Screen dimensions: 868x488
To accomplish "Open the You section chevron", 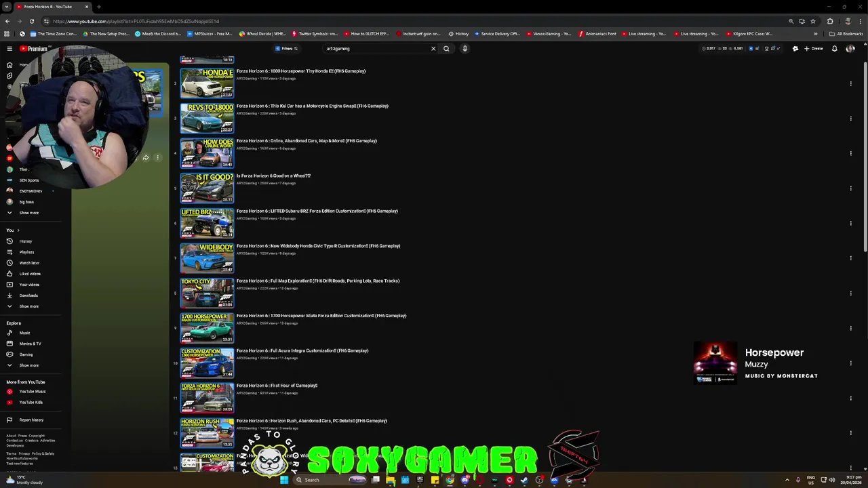I will 18,230.
